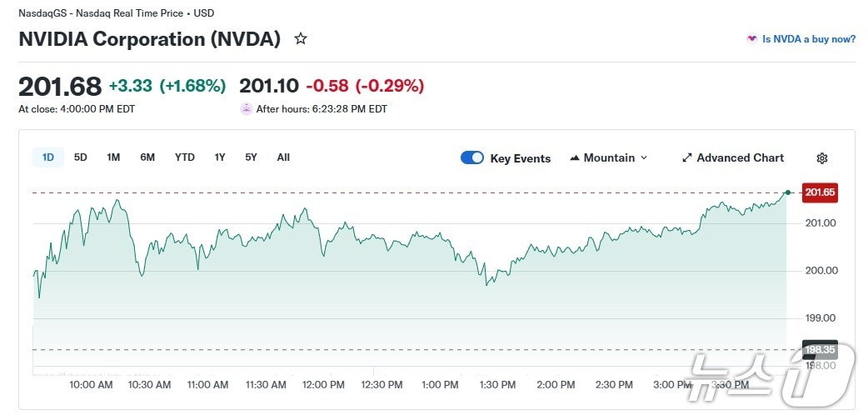Switch to the 5D time range
This screenshot has width=868, height=420.
pos(81,157)
